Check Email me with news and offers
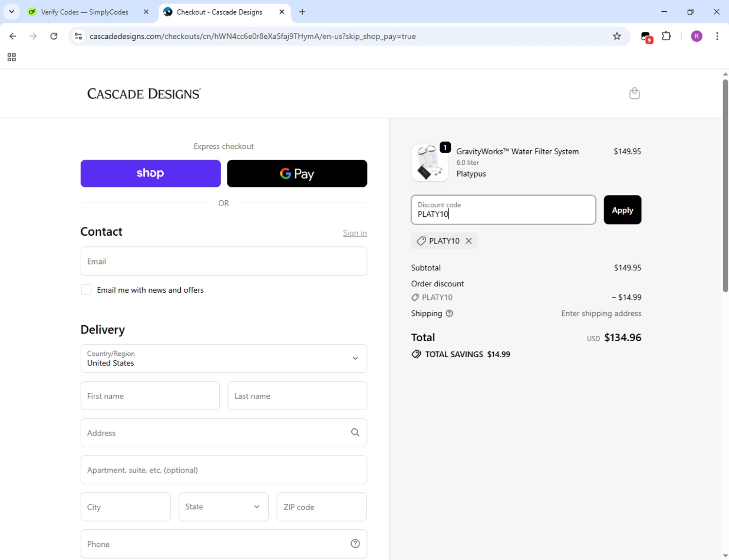The height and width of the screenshot is (560, 729). point(86,290)
